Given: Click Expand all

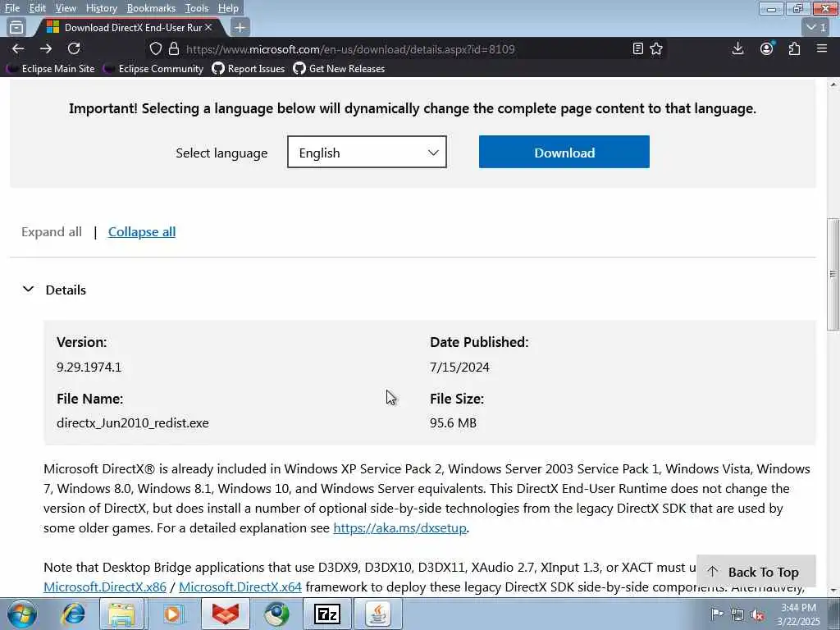Looking at the screenshot, I should pos(52,232).
